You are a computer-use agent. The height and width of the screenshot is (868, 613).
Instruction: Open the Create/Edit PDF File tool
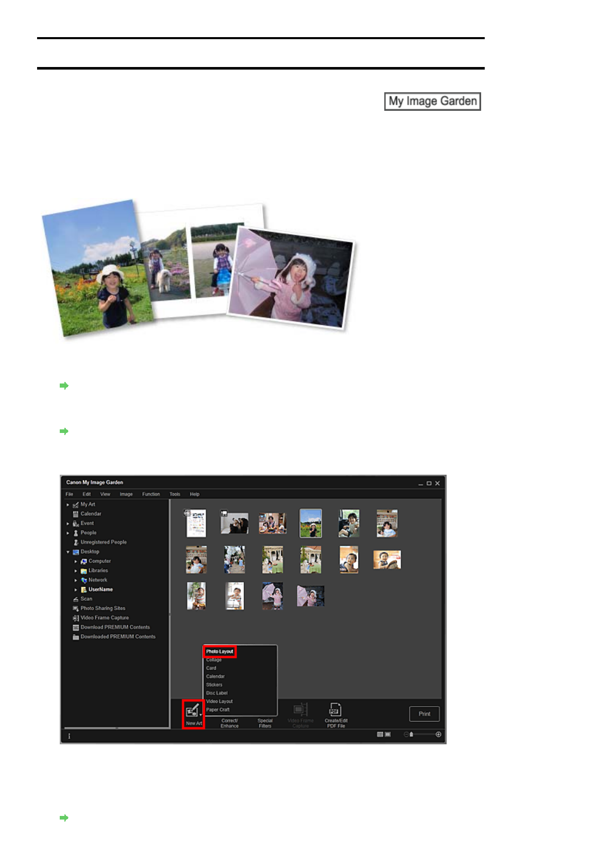click(335, 714)
